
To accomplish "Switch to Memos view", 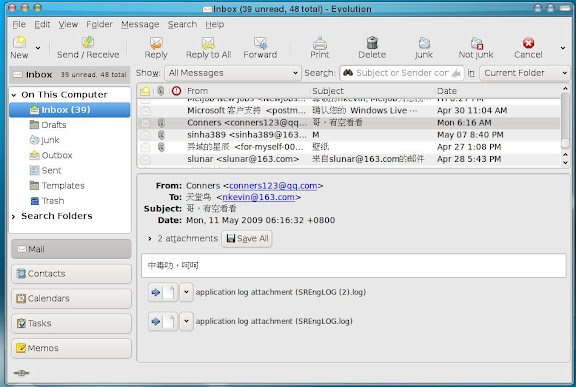I will 71,348.
